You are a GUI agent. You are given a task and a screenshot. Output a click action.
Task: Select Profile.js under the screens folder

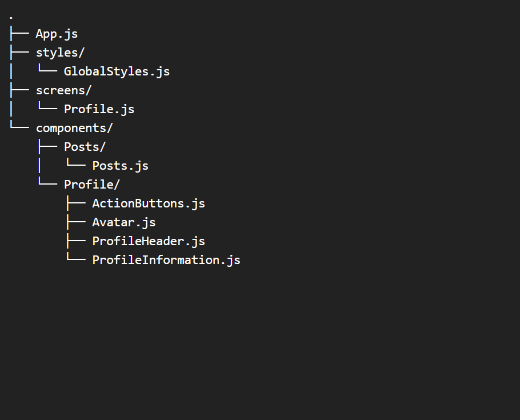click(99, 109)
